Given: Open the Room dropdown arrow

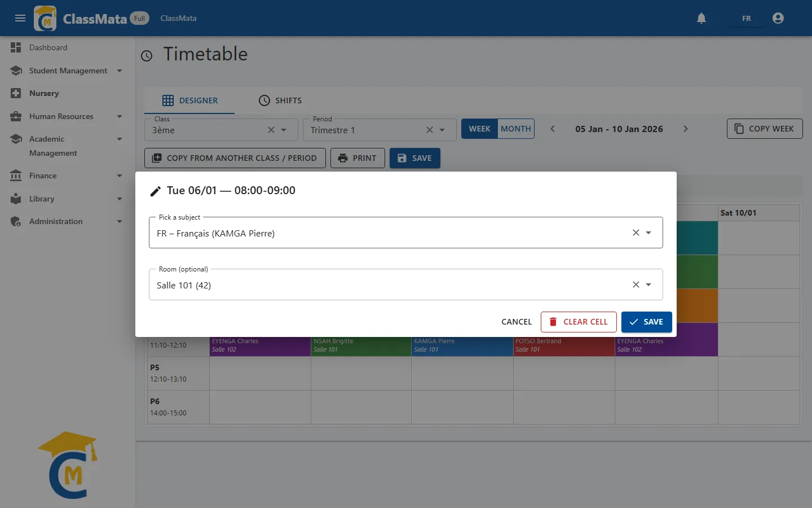Looking at the screenshot, I should 648,284.
